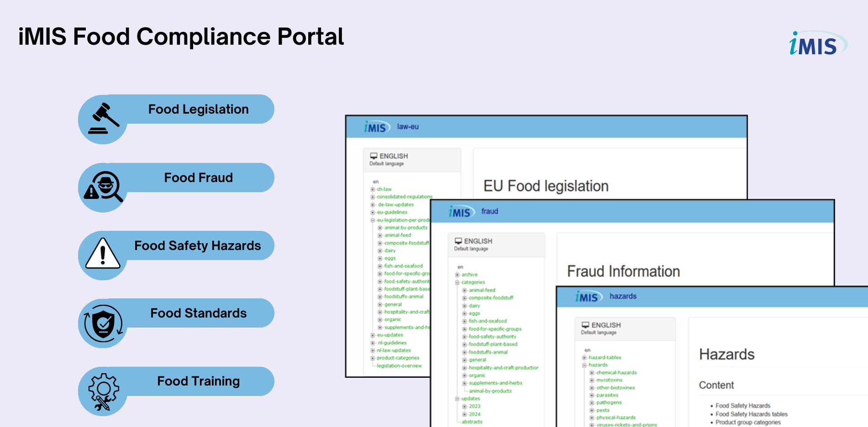Open abstracts in the fraud tree
The height and width of the screenshot is (427, 868).
472,422
